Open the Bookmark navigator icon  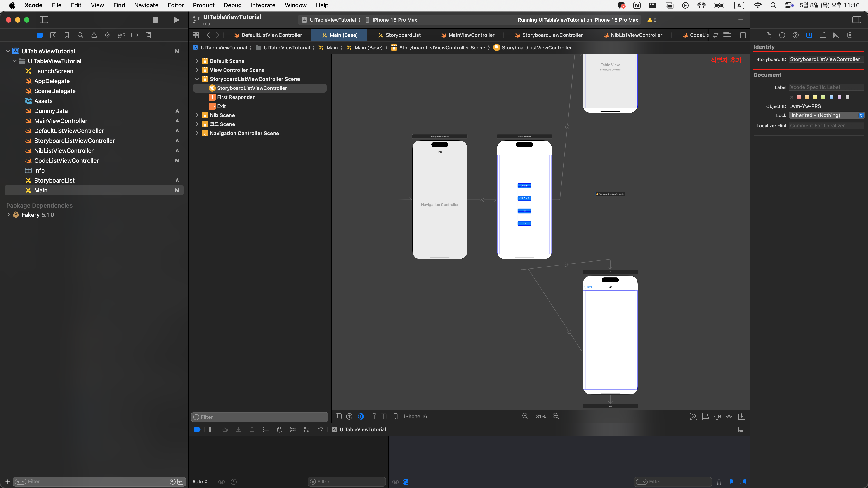67,35
